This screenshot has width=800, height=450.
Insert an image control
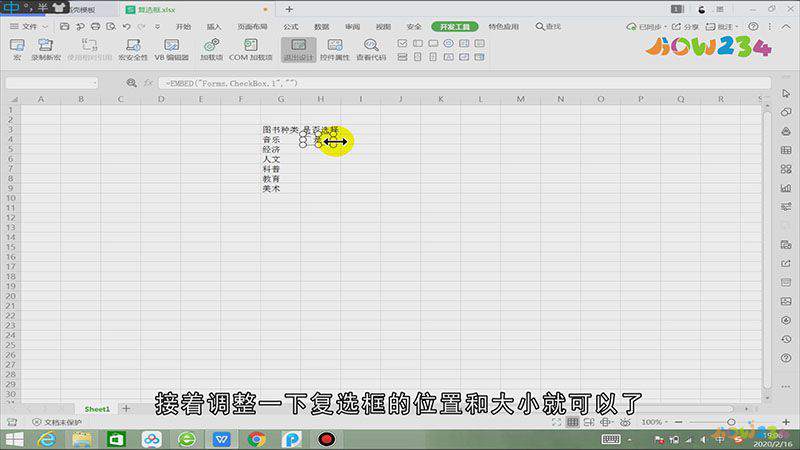coord(464,57)
